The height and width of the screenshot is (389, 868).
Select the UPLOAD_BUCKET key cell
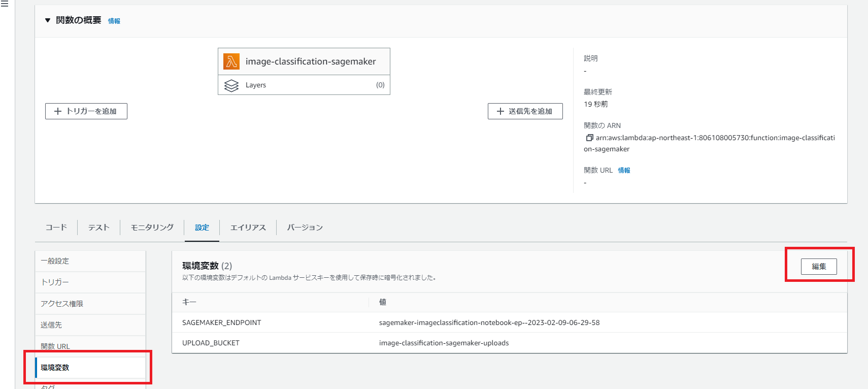pyautogui.click(x=211, y=343)
